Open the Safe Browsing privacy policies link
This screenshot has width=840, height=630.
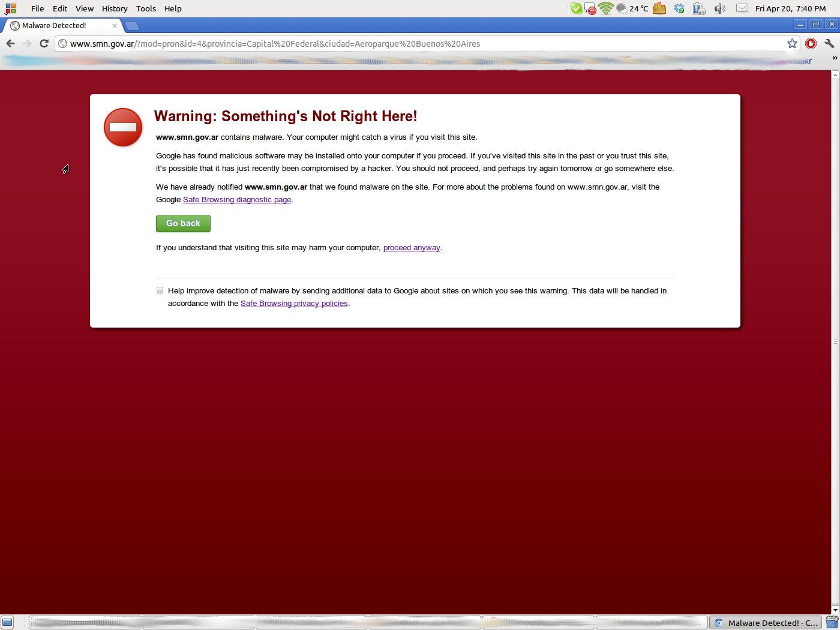click(x=294, y=304)
